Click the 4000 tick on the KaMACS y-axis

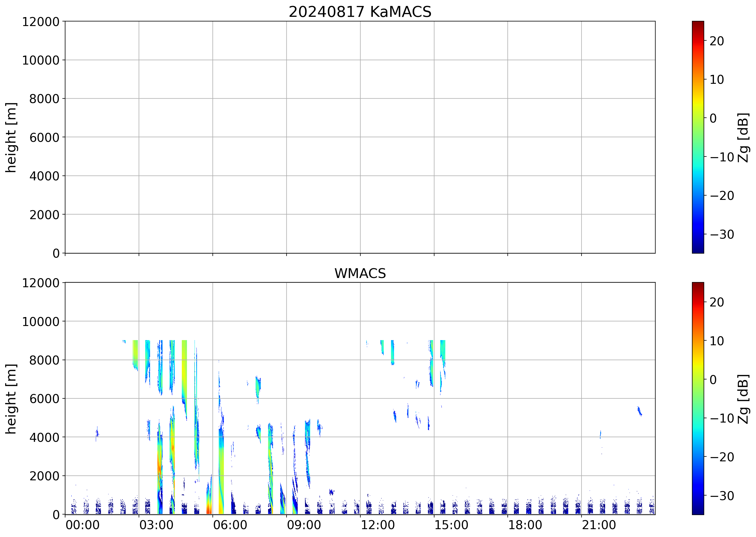coord(44,176)
